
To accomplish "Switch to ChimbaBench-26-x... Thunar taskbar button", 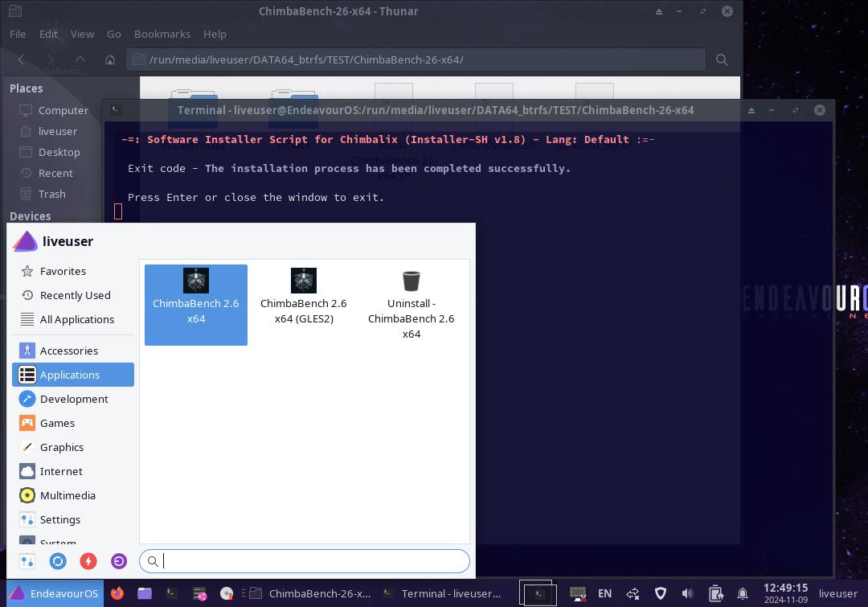I will 310,593.
